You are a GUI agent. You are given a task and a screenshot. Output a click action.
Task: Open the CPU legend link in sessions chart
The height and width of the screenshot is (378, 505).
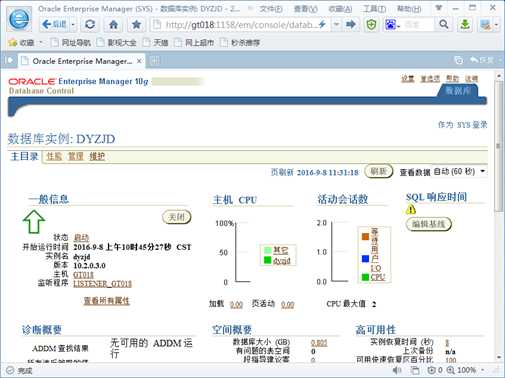[378, 277]
